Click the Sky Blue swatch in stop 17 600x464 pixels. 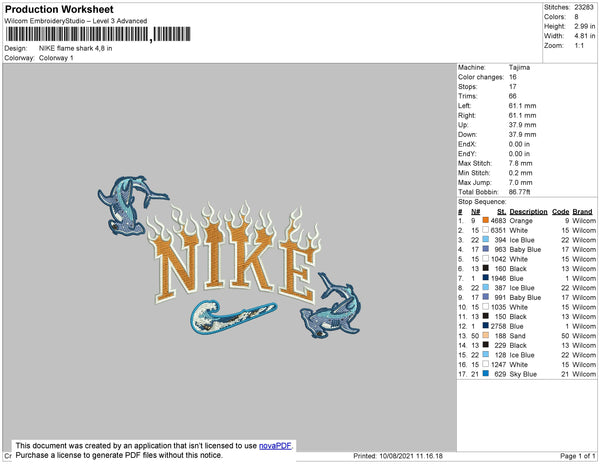pos(486,374)
